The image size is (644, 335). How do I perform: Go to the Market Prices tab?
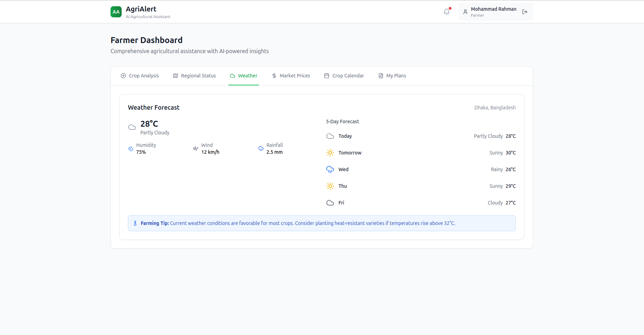coord(291,76)
